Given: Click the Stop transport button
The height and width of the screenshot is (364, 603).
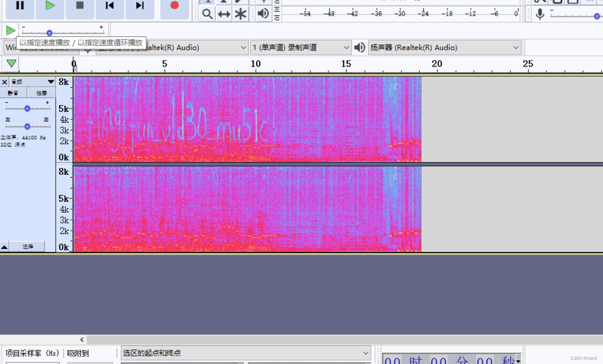Looking at the screenshot, I should tap(80, 6).
